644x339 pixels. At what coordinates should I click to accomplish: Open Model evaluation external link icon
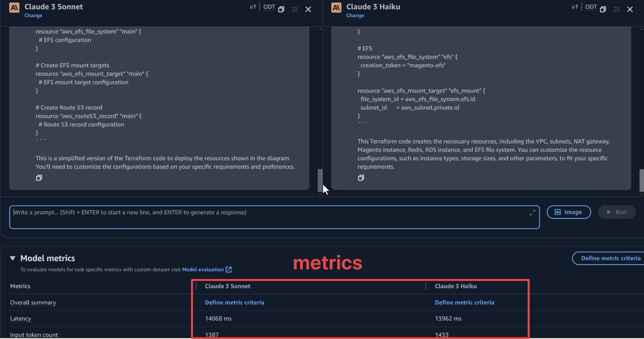(229, 269)
